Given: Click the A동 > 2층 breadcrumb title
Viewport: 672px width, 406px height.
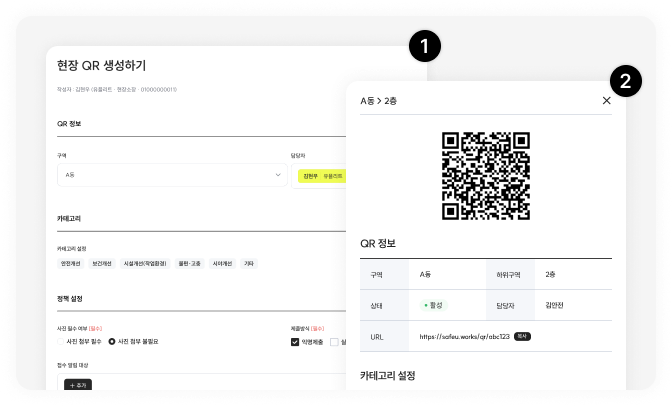Looking at the screenshot, I should point(378,101).
